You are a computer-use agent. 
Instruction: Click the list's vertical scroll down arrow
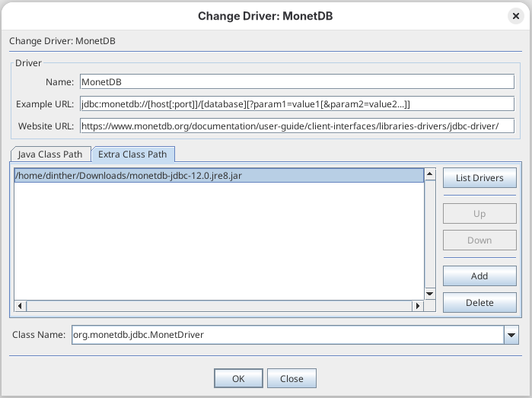pos(430,294)
